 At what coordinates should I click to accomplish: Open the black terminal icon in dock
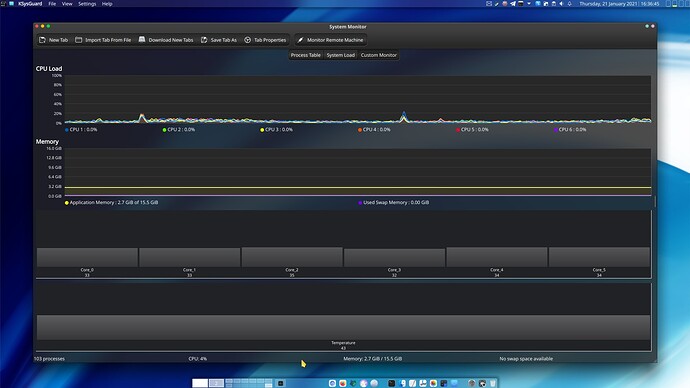click(x=392, y=383)
